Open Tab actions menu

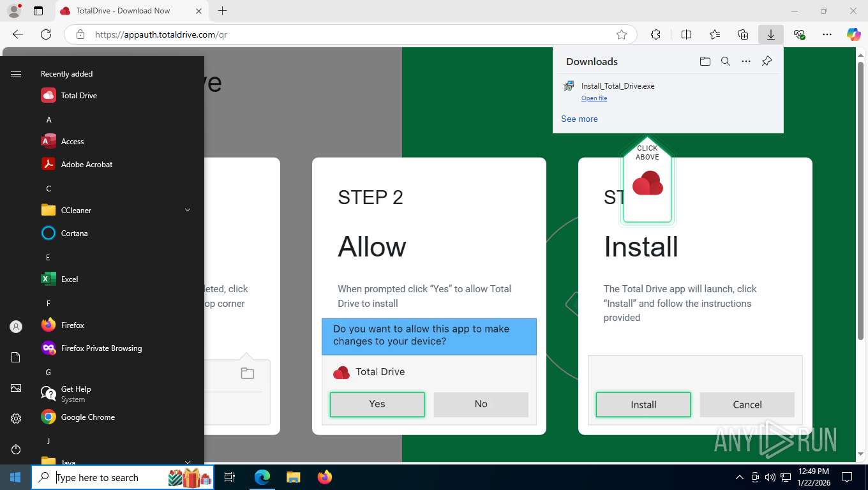(x=38, y=11)
